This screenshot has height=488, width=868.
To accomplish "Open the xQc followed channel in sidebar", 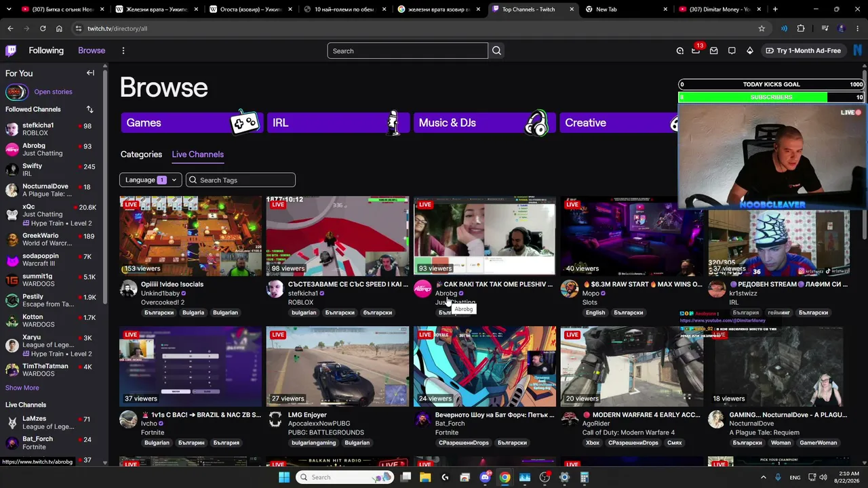I will [x=51, y=215].
